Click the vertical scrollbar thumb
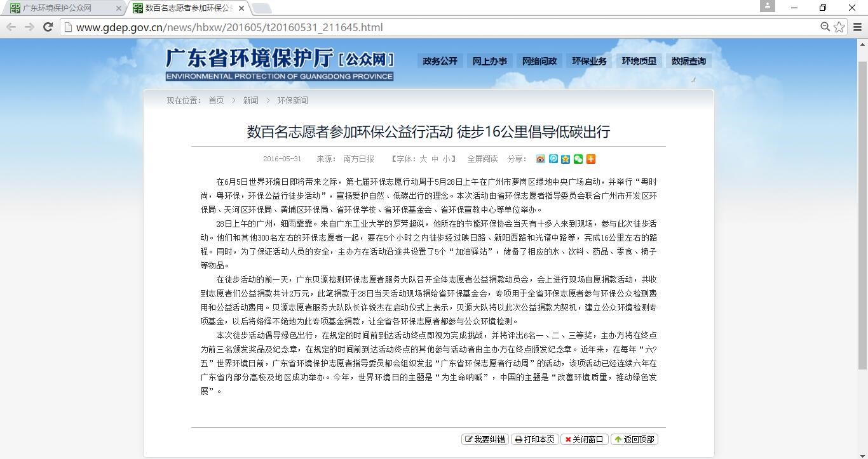This screenshot has height=459, width=868. [862, 215]
